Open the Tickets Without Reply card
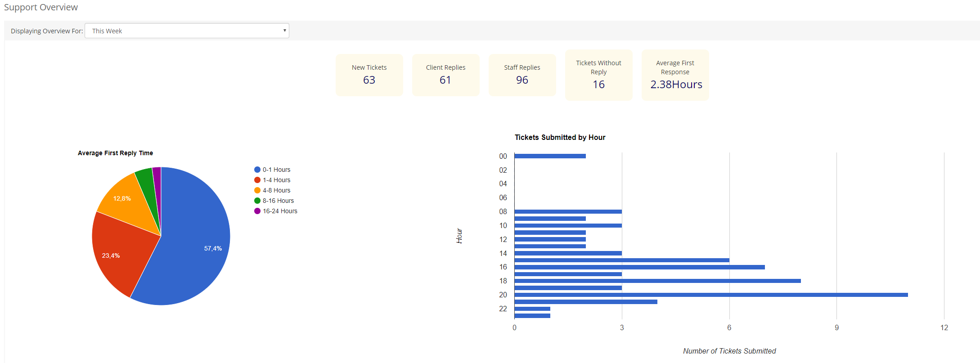This screenshot has width=980, height=363. [598, 75]
